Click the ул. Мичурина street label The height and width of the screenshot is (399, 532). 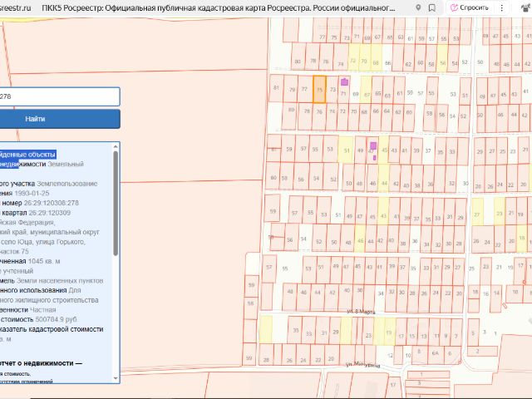362,365
